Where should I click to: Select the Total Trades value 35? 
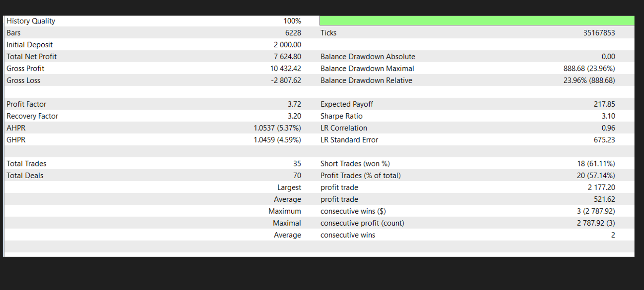(x=297, y=163)
